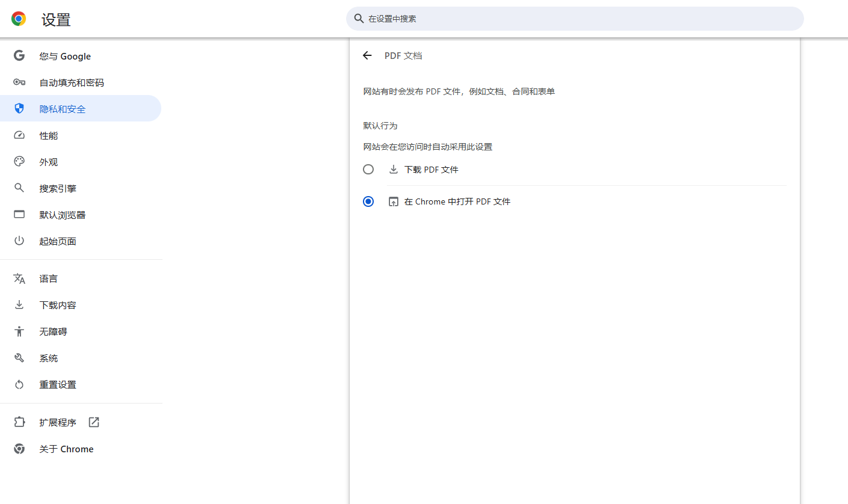Click the 在设置中搜索 search field
The image size is (848, 504).
(575, 19)
